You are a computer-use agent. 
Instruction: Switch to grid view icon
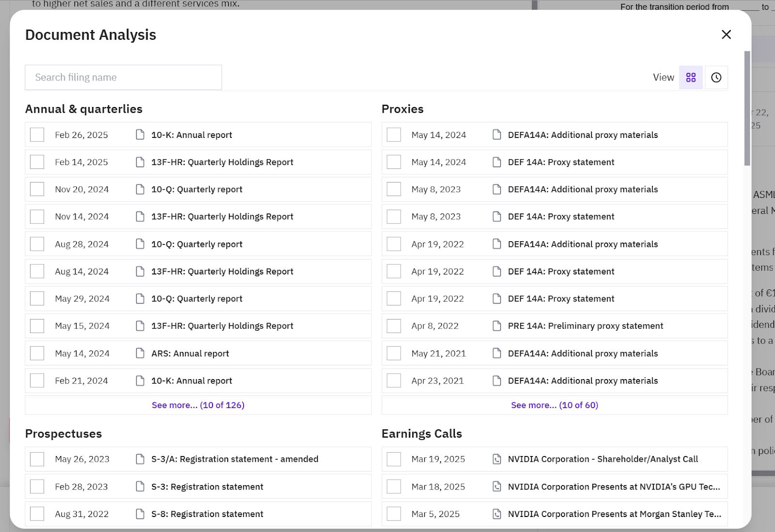[x=691, y=77]
